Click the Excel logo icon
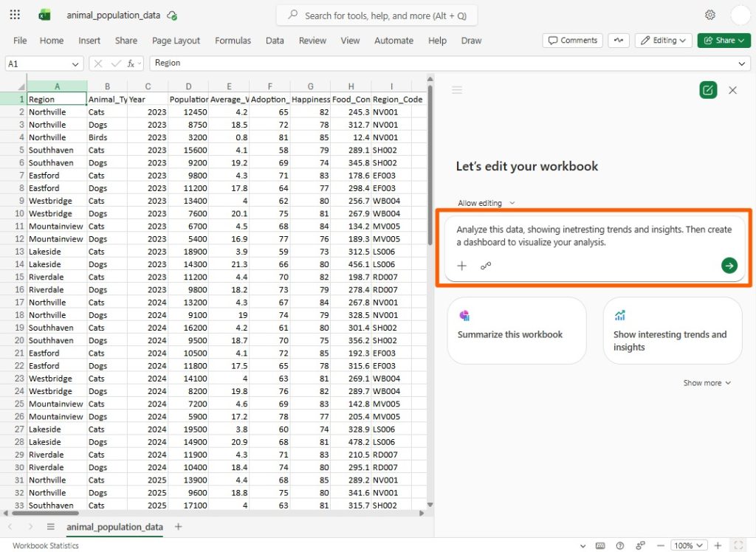 (x=44, y=15)
